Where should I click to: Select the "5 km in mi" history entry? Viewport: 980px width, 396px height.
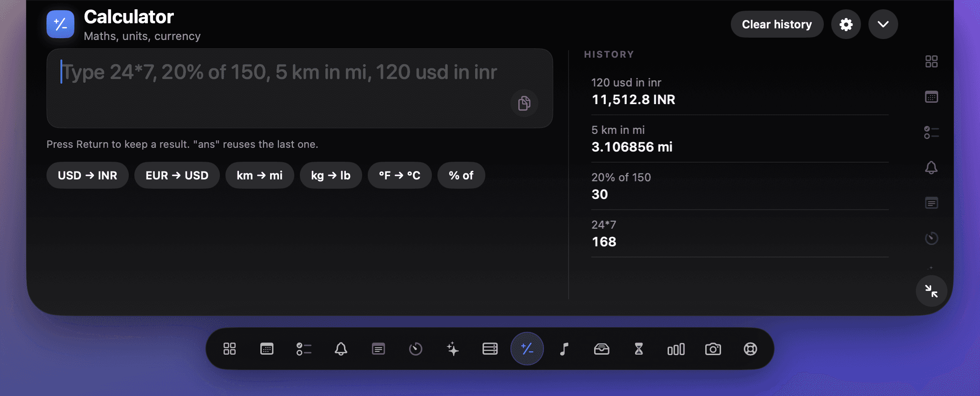[618, 130]
